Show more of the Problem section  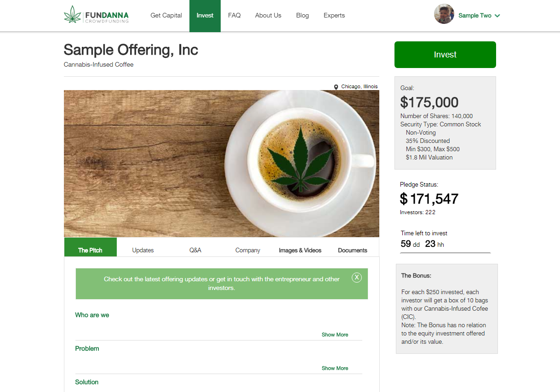point(335,368)
